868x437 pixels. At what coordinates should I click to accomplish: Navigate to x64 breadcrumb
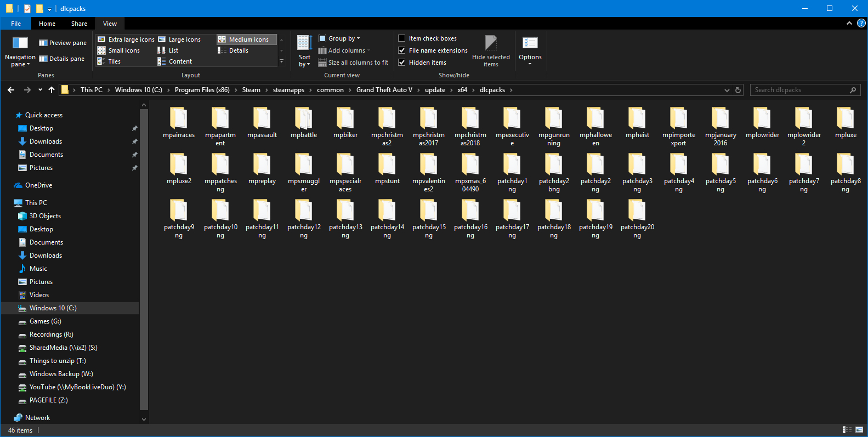[462, 90]
